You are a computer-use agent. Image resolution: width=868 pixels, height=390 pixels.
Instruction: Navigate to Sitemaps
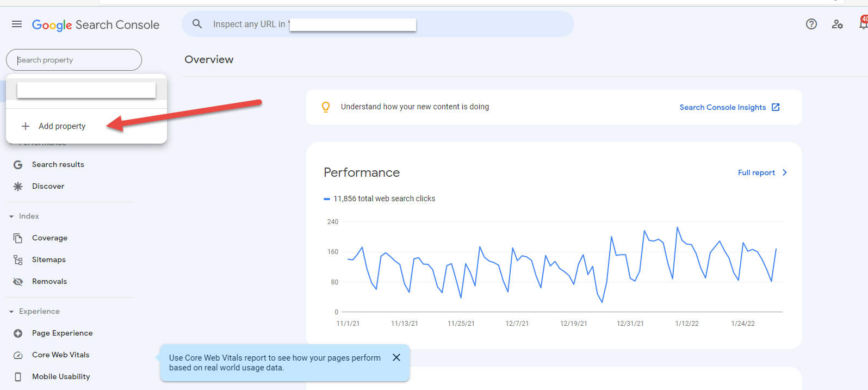(49, 259)
